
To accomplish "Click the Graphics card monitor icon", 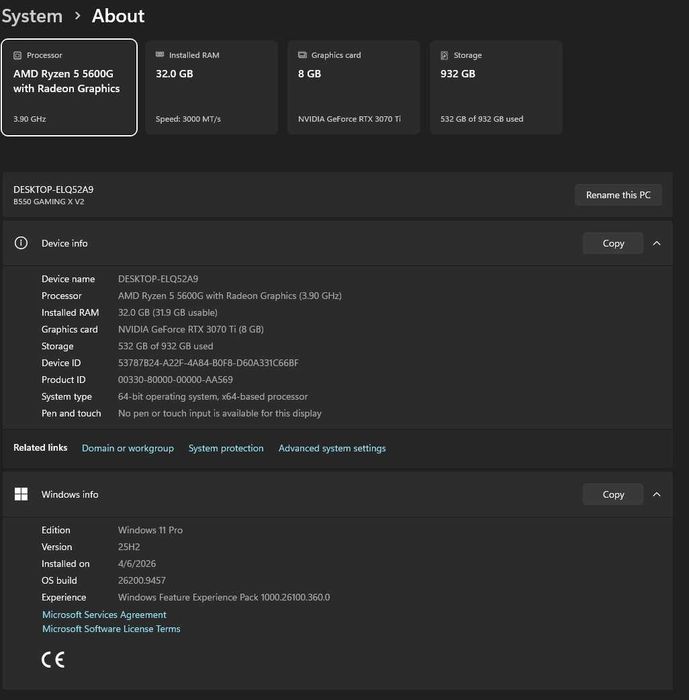I will tap(302, 55).
